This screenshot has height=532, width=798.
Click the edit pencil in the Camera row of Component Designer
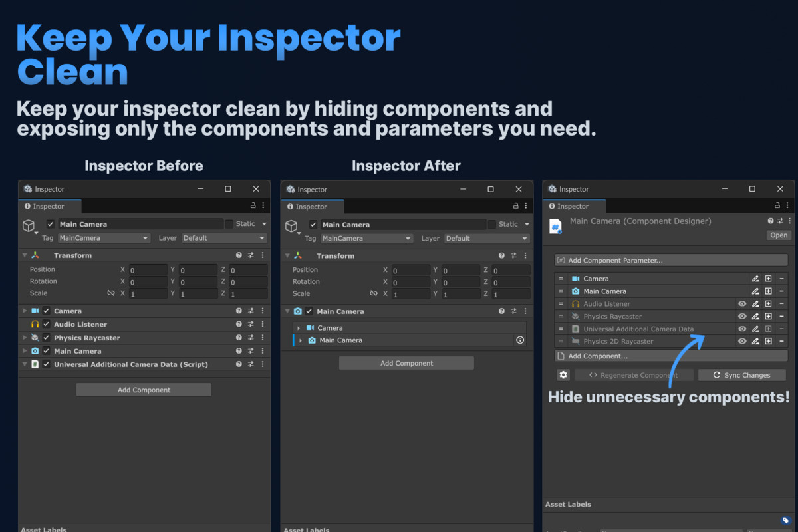(755, 279)
